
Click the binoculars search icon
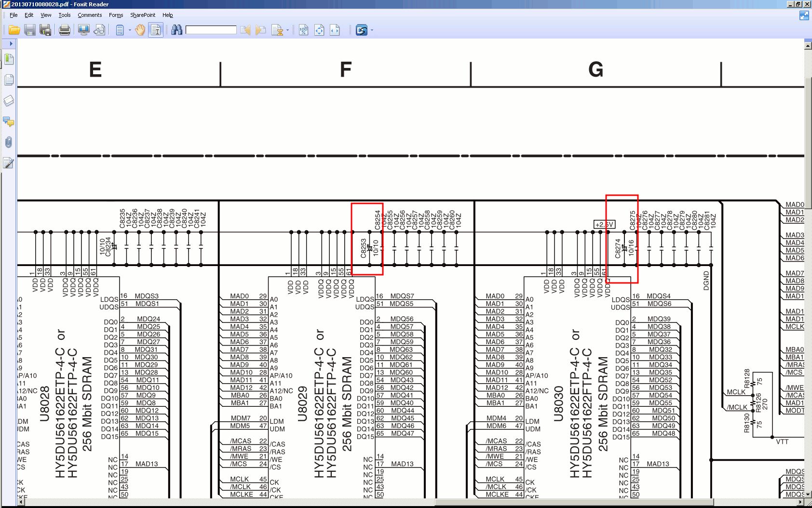[176, 30]
